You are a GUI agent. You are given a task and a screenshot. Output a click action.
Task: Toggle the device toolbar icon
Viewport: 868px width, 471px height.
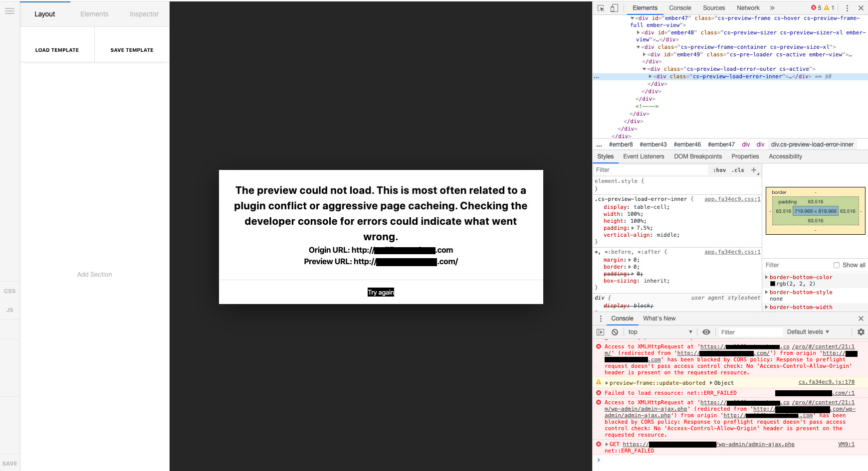tap(614, 8)
